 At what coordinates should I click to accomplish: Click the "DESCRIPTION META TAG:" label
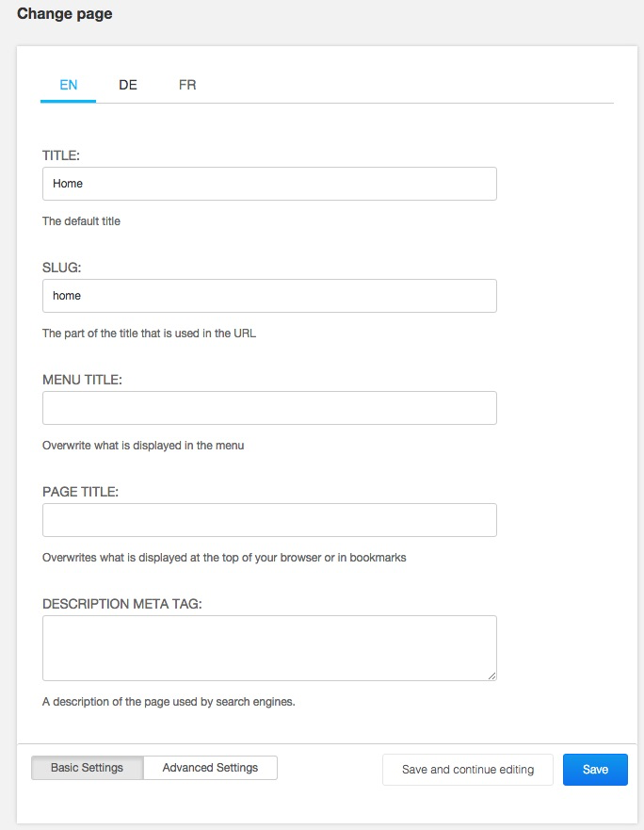pos(122,604)
